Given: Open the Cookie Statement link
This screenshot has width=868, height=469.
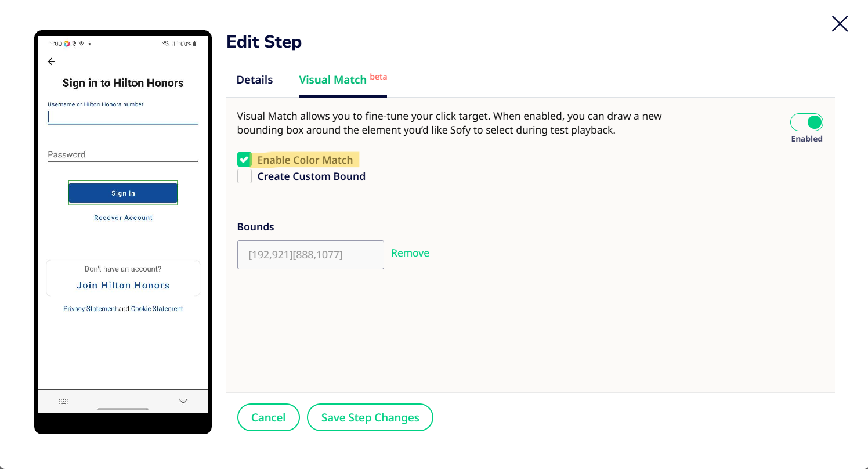Looking at the screenshot, I should (157, 309).
